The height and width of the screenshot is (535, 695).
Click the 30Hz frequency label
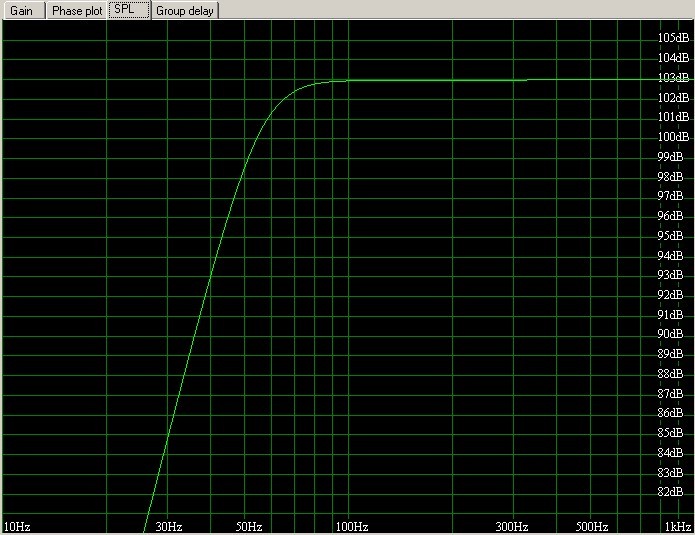point(169,527)
